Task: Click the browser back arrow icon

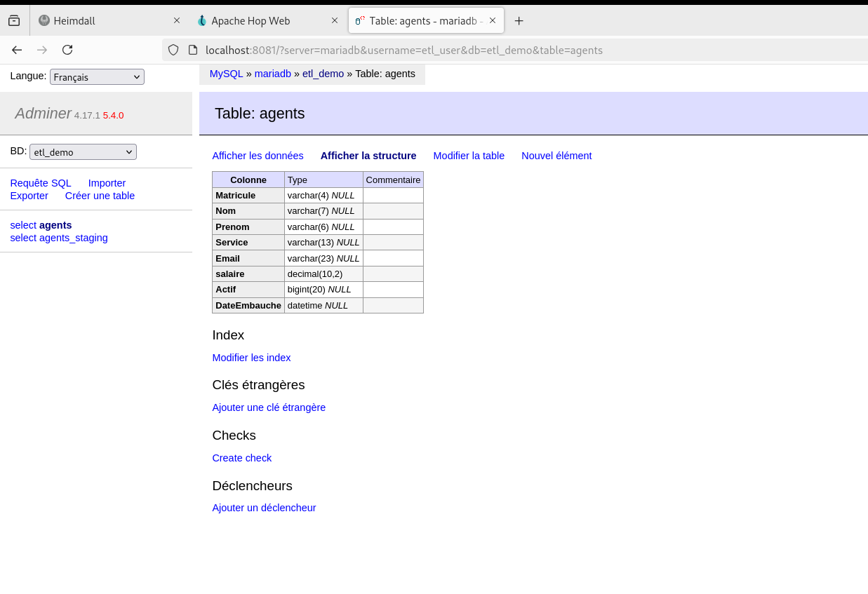Action: [17, 50]
